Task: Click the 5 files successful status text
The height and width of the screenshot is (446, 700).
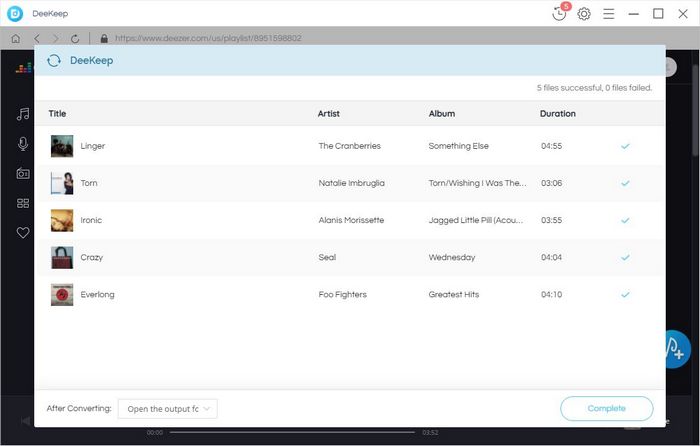Action: point(594,88)
